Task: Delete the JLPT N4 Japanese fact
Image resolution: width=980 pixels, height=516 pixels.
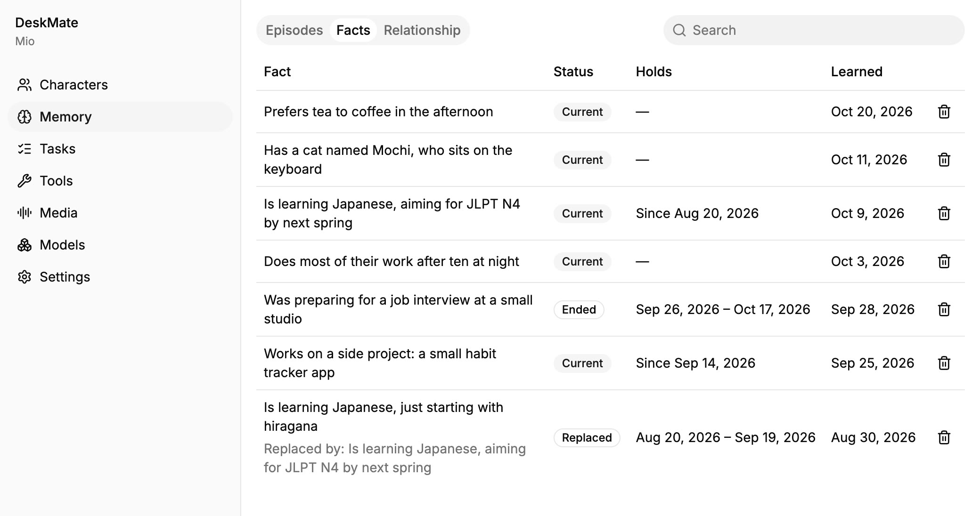Action: 944,213
